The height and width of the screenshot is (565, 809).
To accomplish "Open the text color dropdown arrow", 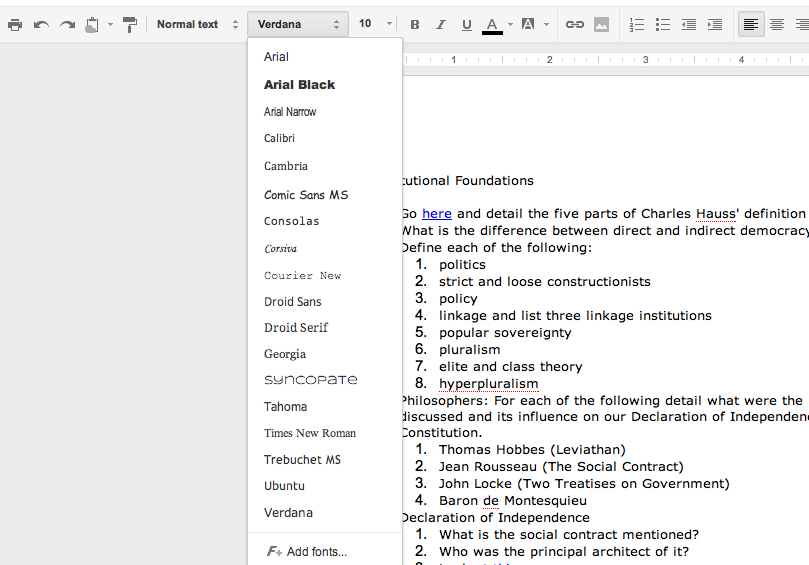I will pyautogui.click(x=510, y=24).
